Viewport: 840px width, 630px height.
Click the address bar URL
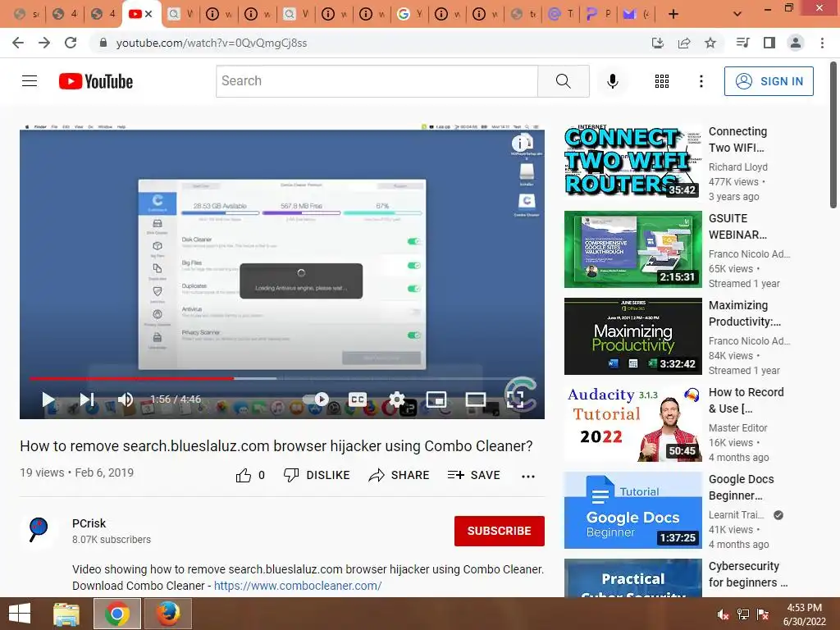(x=212, y=43)
